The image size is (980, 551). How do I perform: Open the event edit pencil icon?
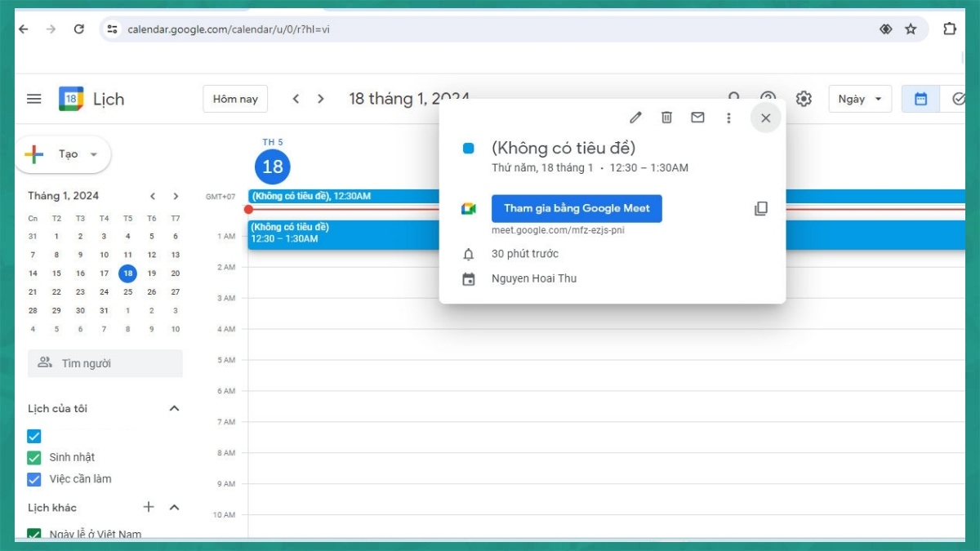pos(635,118)
